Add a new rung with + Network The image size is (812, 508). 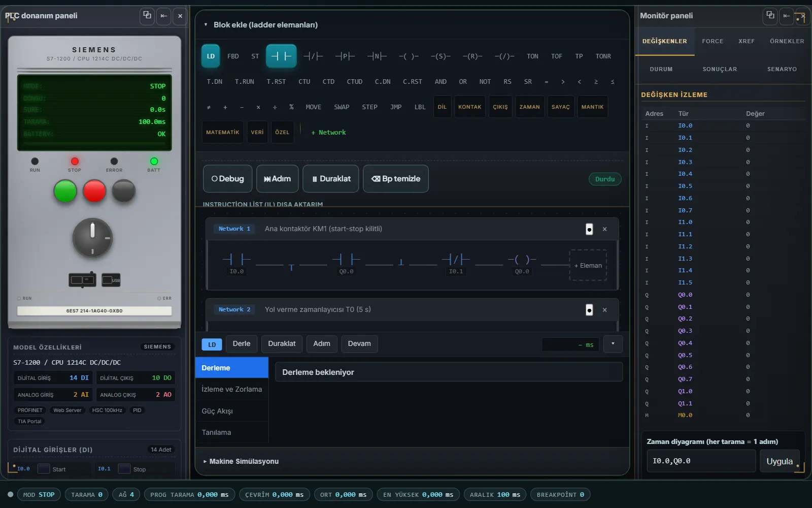tap(328, 133)
